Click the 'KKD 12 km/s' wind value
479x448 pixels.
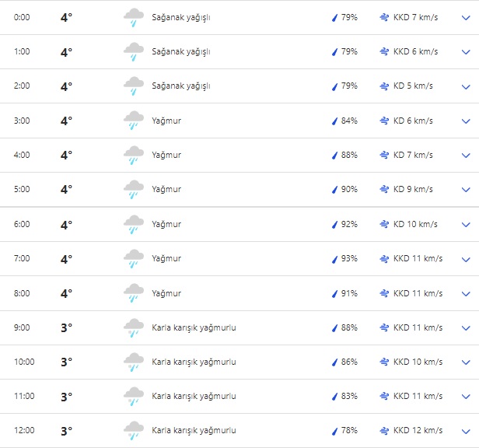click(x=418, y=431)
